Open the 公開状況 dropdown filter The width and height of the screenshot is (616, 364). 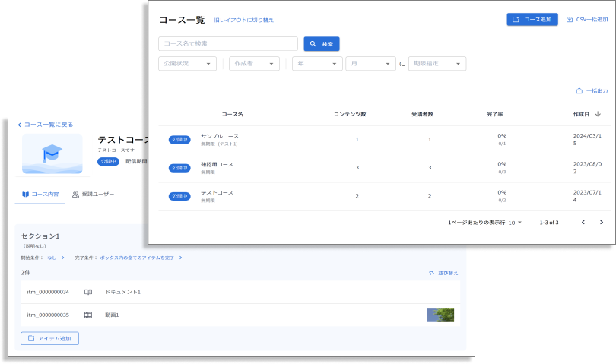coord(187,64)
